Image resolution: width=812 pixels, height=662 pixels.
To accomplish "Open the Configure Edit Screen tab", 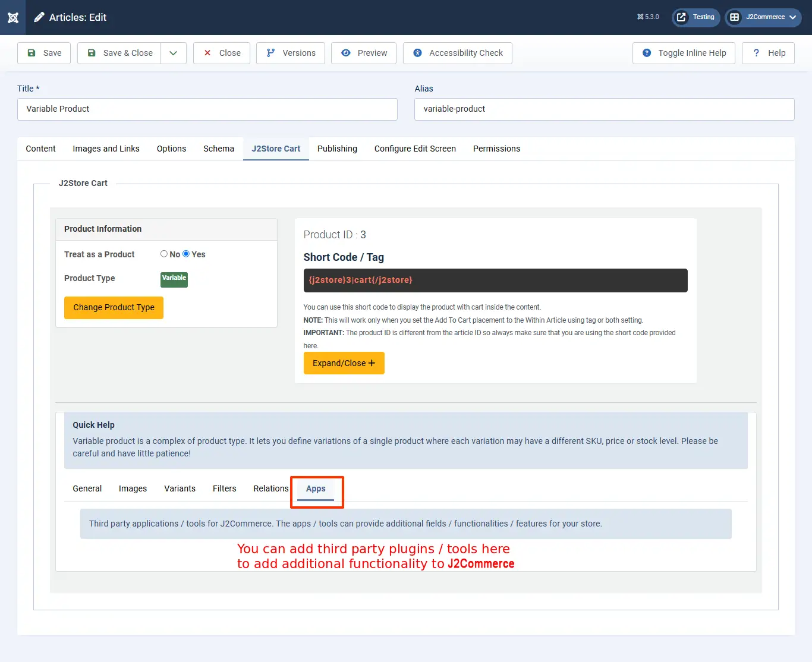I will pos(415,149).
